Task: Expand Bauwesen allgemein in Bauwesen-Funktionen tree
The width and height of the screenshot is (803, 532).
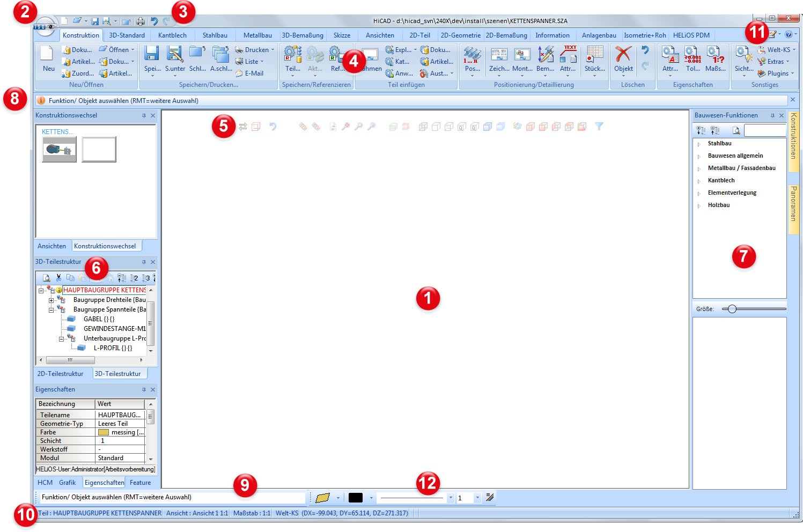Action: [x=699, y=156]
